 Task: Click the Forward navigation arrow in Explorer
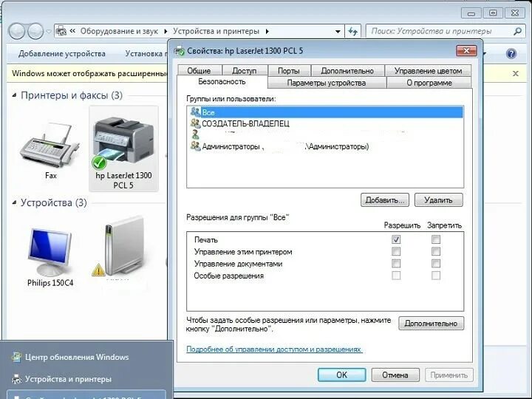[35, 31]
